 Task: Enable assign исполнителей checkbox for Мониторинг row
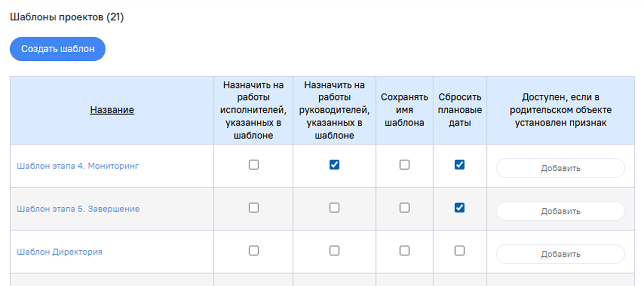point(254,165)
